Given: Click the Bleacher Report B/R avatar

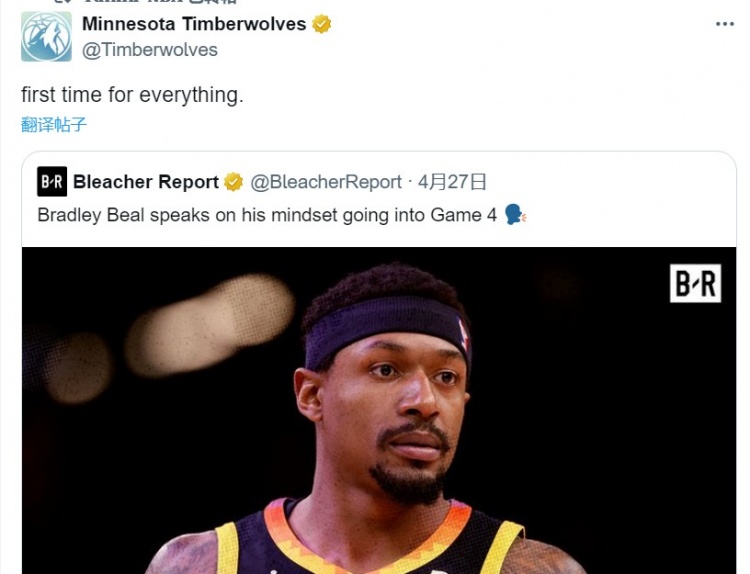Looking at the screenshot, I should [x=52, y=182].
